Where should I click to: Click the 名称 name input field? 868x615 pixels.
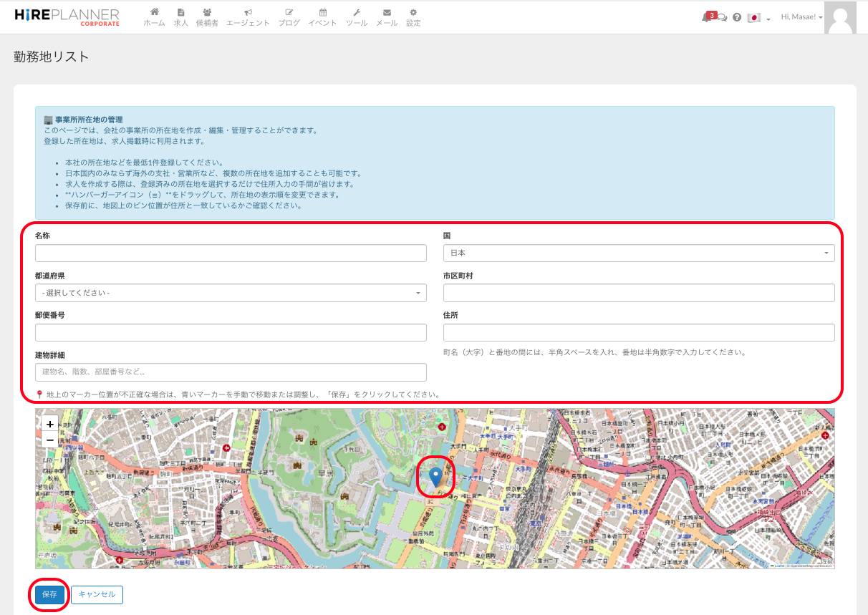231,253
